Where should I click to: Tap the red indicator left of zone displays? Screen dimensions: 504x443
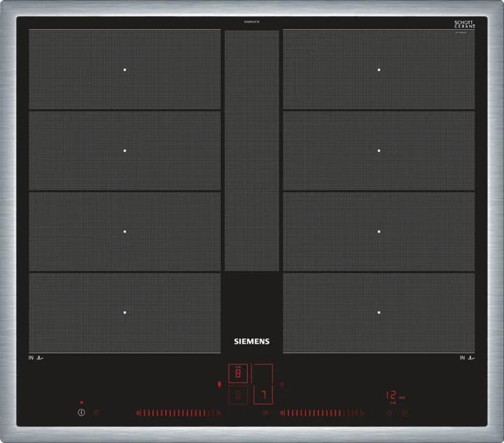point(220,384)
